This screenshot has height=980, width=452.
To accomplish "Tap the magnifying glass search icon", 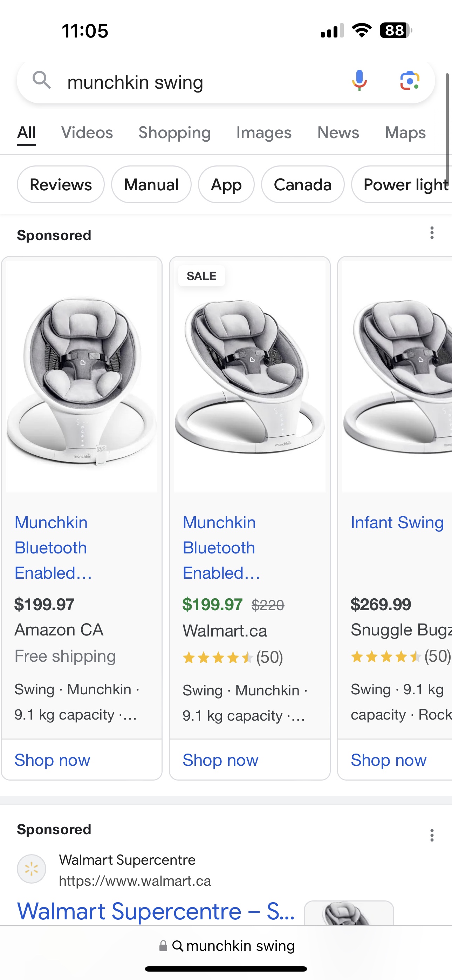I will tap(41, 80).
